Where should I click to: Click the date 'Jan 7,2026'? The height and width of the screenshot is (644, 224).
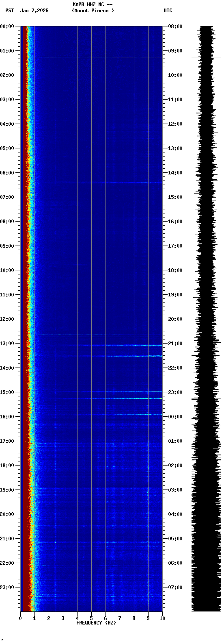[34, 11]
